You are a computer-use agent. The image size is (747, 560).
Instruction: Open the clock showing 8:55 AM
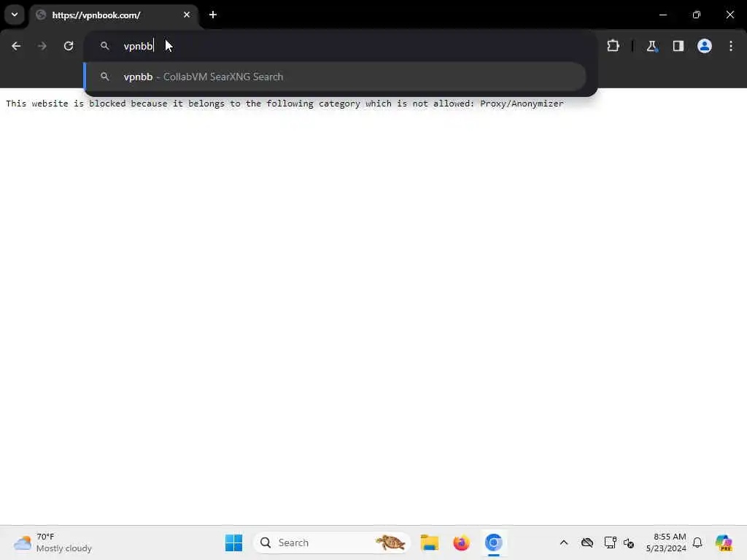pos(665,542)
